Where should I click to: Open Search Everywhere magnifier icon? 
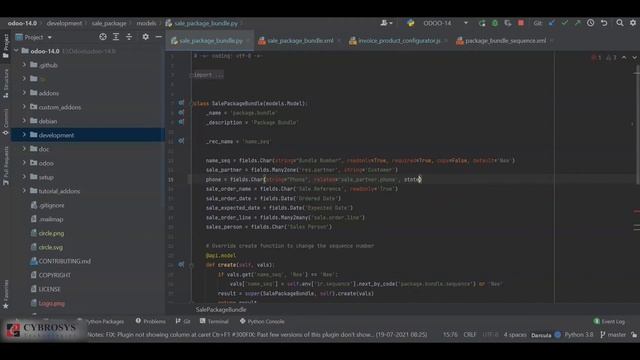[x=620, y=23]
